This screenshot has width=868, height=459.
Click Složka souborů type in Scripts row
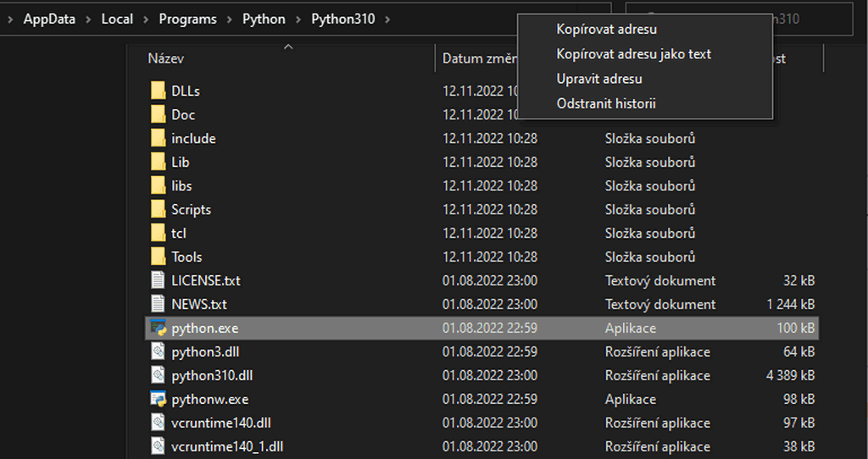pos(650,209)
